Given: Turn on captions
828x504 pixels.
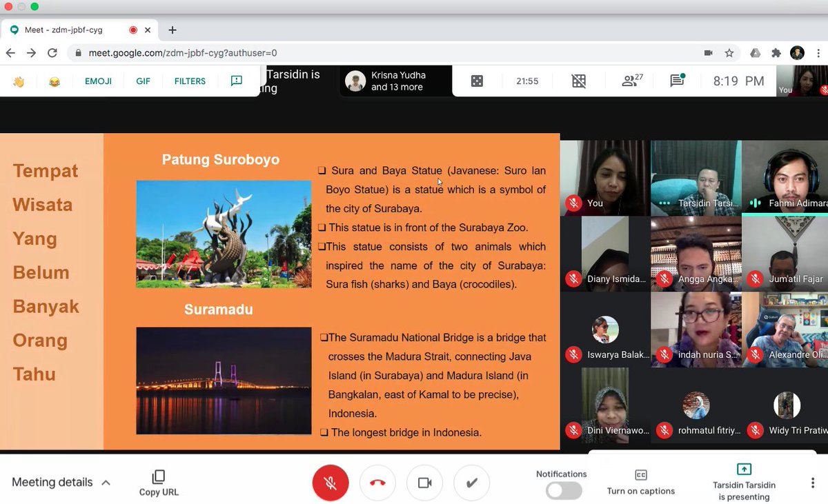Looking at the screenshot, I should (640, 483).
